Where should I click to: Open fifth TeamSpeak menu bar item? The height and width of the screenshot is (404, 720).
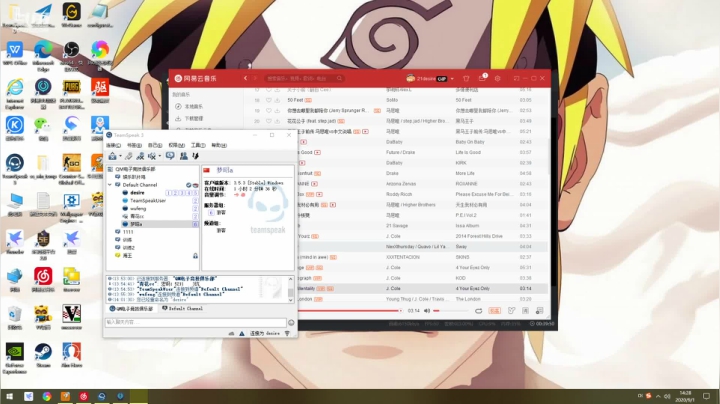coord(198,146)
